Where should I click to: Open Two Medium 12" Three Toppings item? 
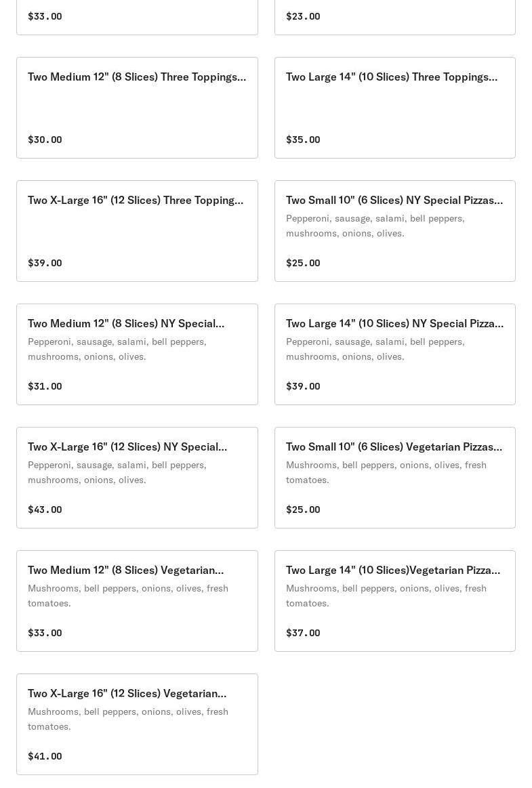[x=137, y=77]
